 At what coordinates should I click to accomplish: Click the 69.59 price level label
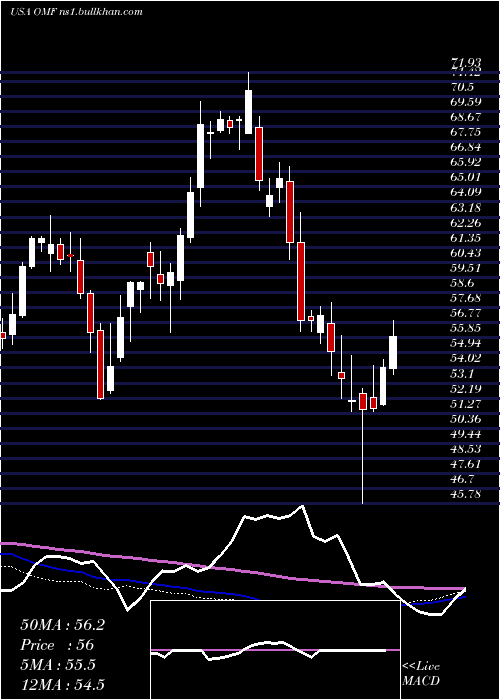coord(466,102)
